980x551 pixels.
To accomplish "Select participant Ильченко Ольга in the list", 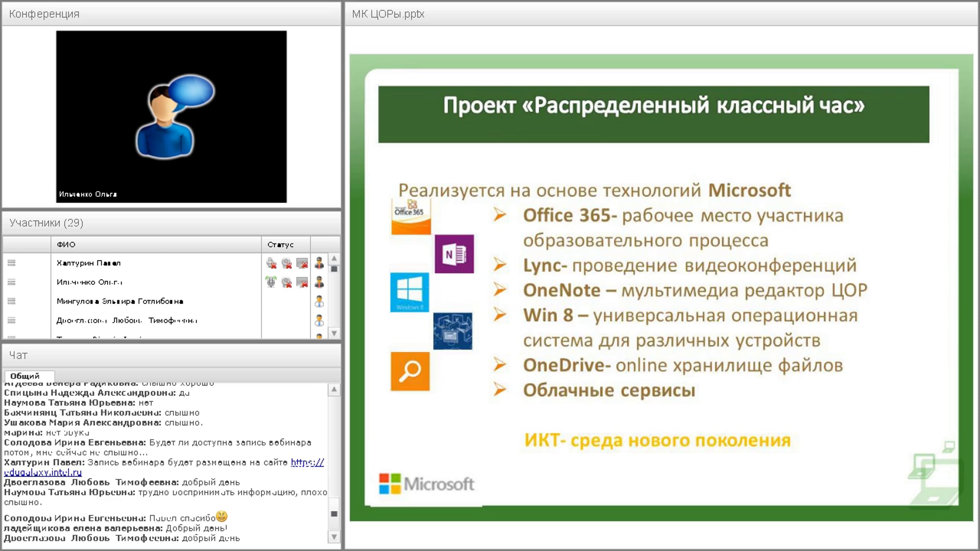I will (x=89, y=282).
